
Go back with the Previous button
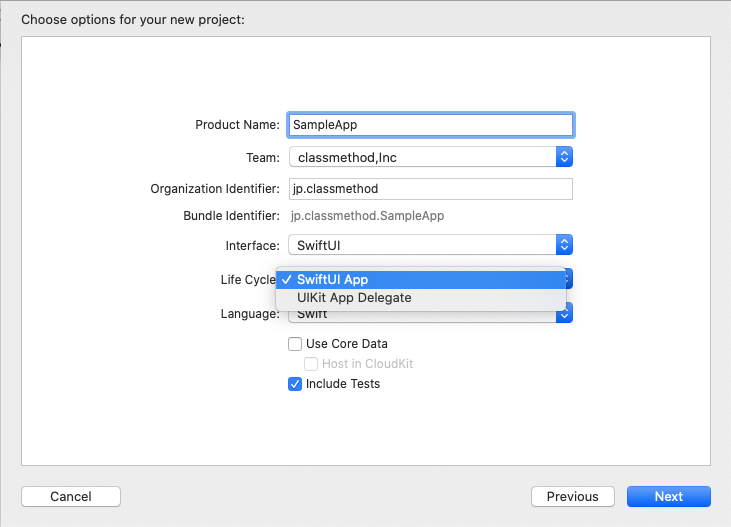(x=572, y=496)
